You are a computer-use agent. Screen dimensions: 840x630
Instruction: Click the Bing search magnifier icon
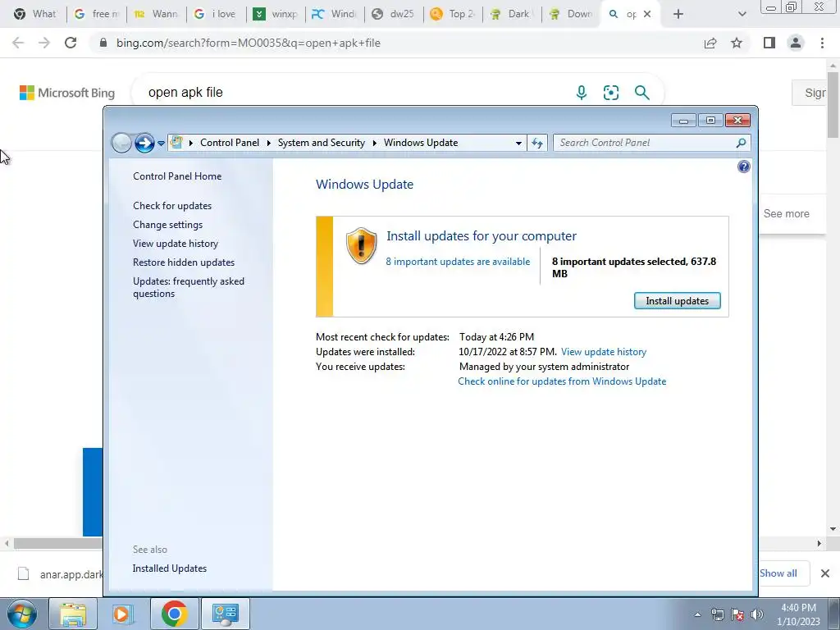(x=641, y=93)
